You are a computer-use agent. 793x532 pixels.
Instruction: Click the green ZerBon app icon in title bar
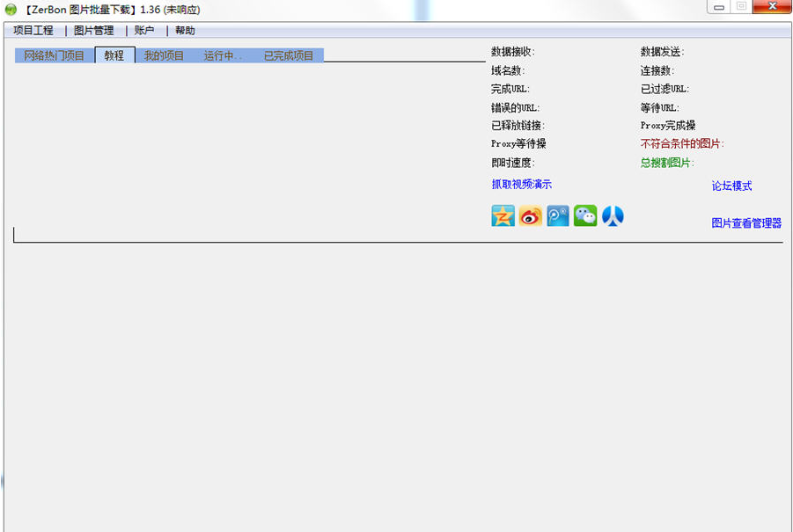(11, 10)
